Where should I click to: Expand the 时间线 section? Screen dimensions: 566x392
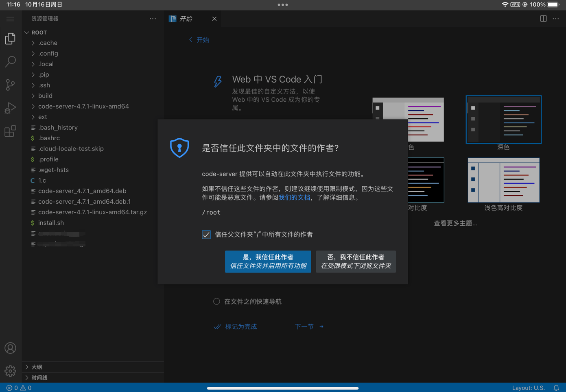coord(39,377)
